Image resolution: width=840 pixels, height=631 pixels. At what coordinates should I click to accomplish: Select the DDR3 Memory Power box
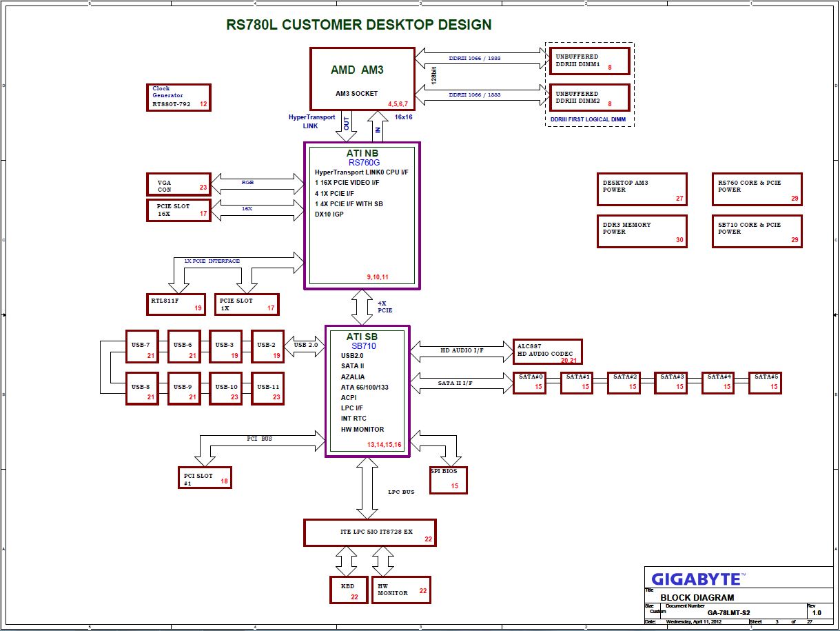coord(641,231)
